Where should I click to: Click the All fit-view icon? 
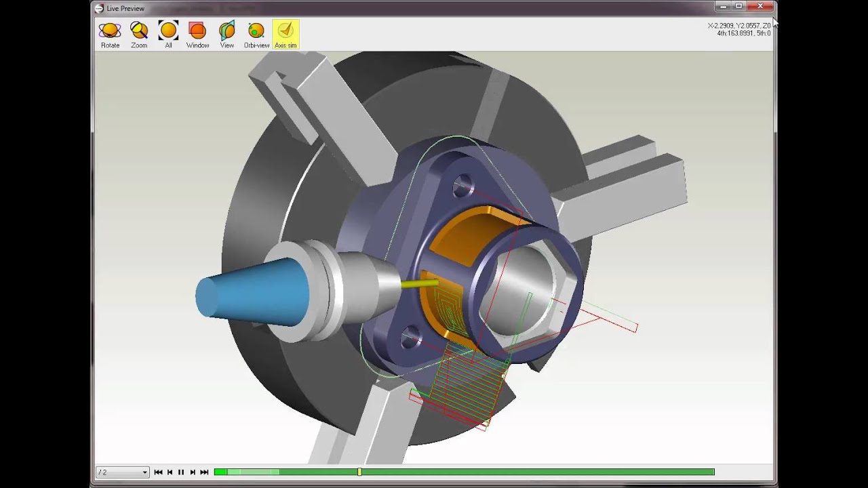[168, 35]
